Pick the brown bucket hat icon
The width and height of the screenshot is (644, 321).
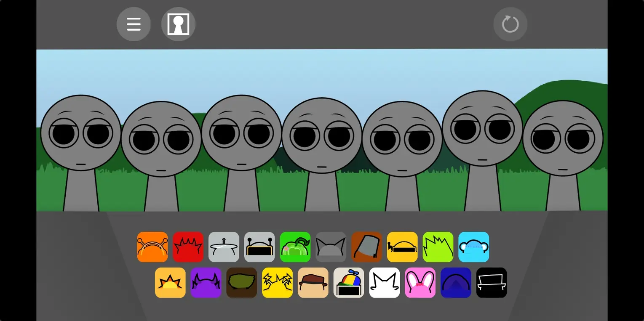[x=366, y=247]
